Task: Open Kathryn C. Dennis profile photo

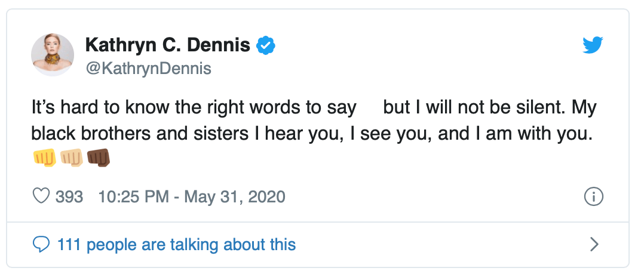Action: tap(53, 54)
